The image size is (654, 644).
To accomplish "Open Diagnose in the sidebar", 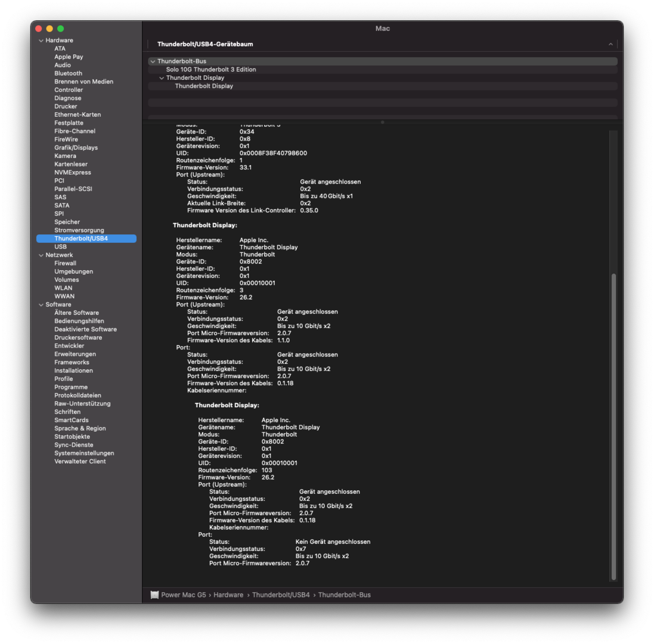I will (x=67, y=98).
